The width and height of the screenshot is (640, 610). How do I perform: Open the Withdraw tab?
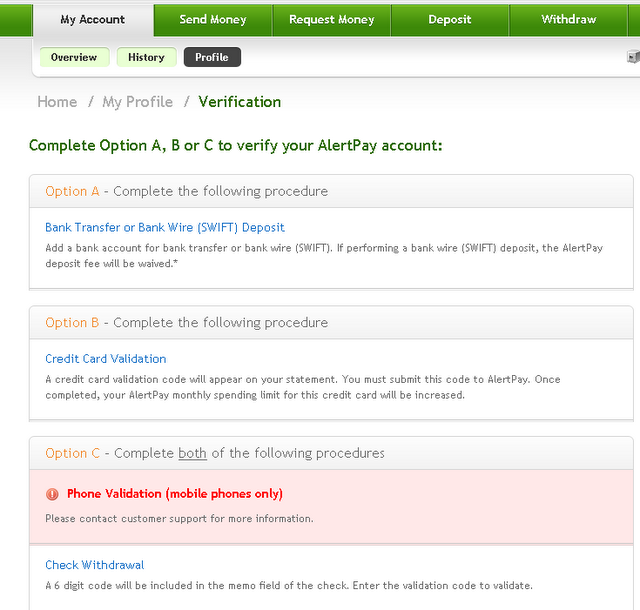(x=569, y=20)
